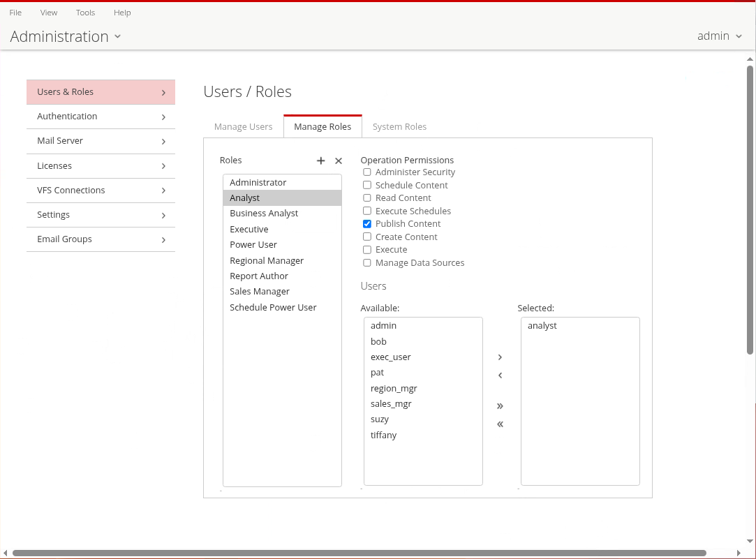Screen dimensions: 756x559
Task: Uncheck the Publish Content checkbox
Action: 367,224
